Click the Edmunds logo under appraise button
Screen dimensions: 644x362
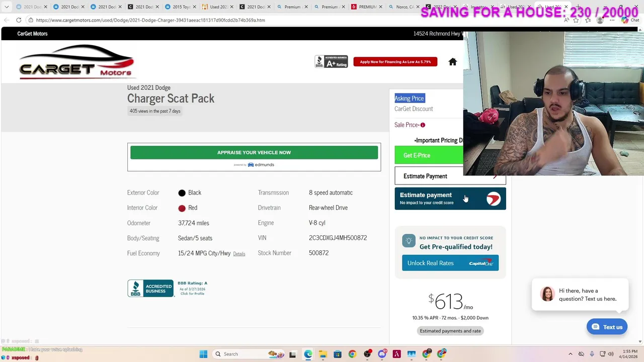coord(261,165)
